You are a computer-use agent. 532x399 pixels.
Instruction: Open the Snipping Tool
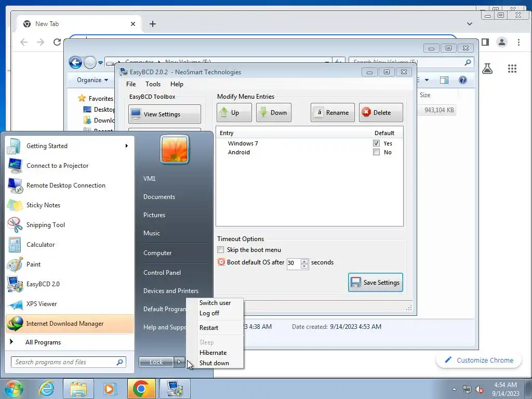(x=70, y=224)
